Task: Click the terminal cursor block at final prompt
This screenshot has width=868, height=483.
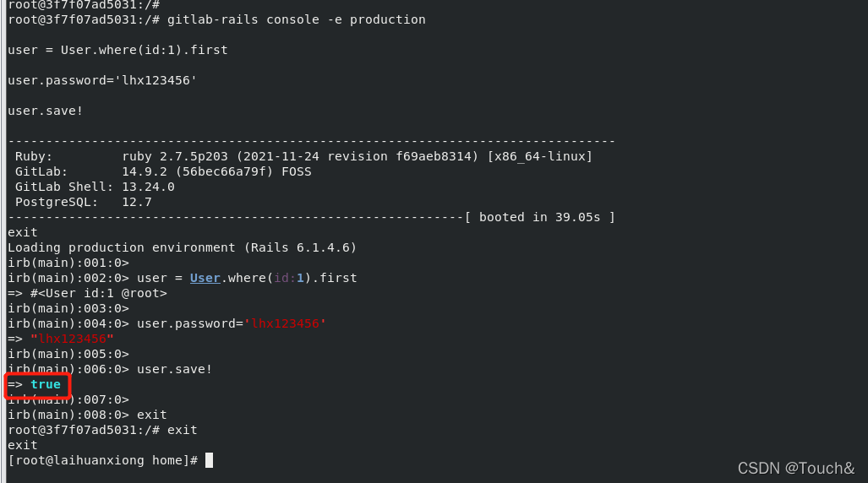Action: [x=209, y=460]
